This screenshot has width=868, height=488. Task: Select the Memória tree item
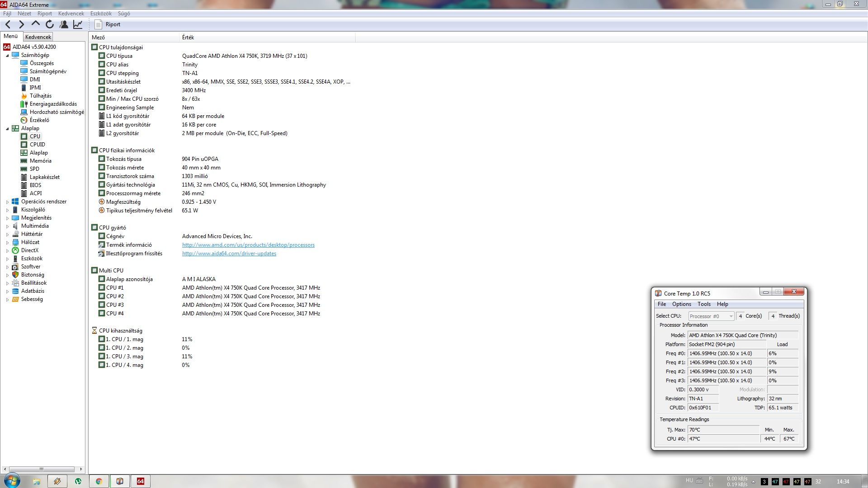41,161
